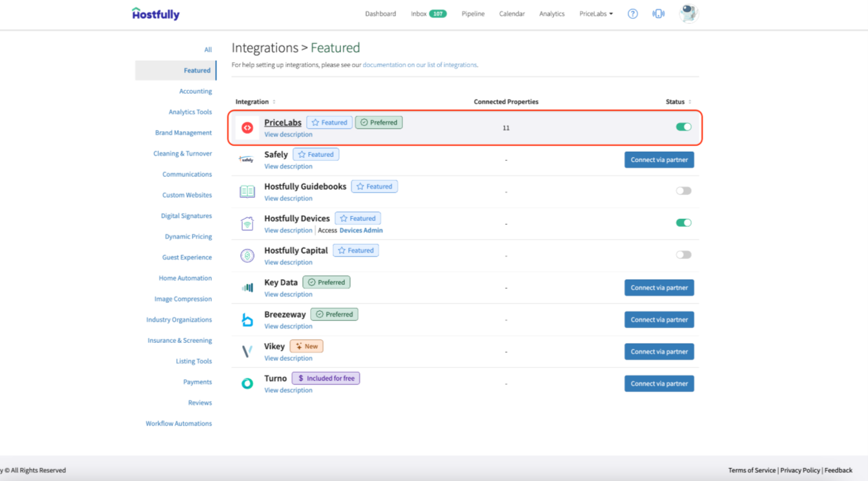This screenshot has width=868, height=481.
Task: Open the Inbox menu item
Action: coord(419,14)
